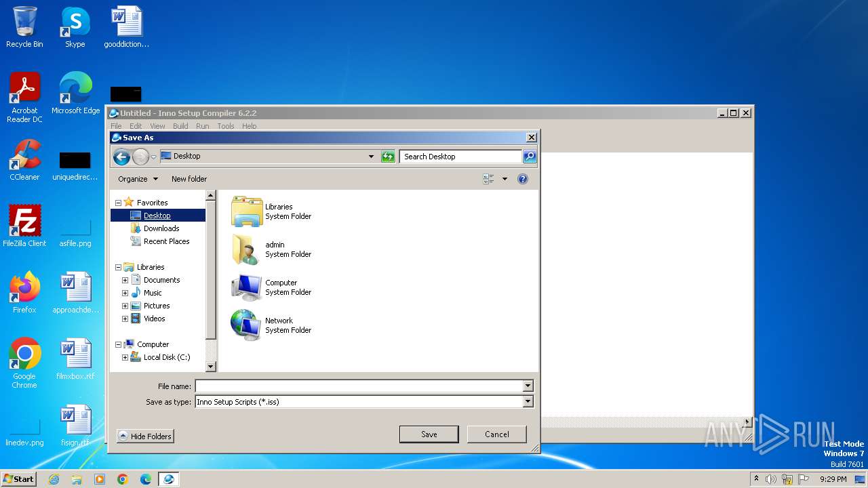This screenshot has height=488, width=868.
Task: Select Recent Places in navigation pane
Action: (x=166, y=241)
